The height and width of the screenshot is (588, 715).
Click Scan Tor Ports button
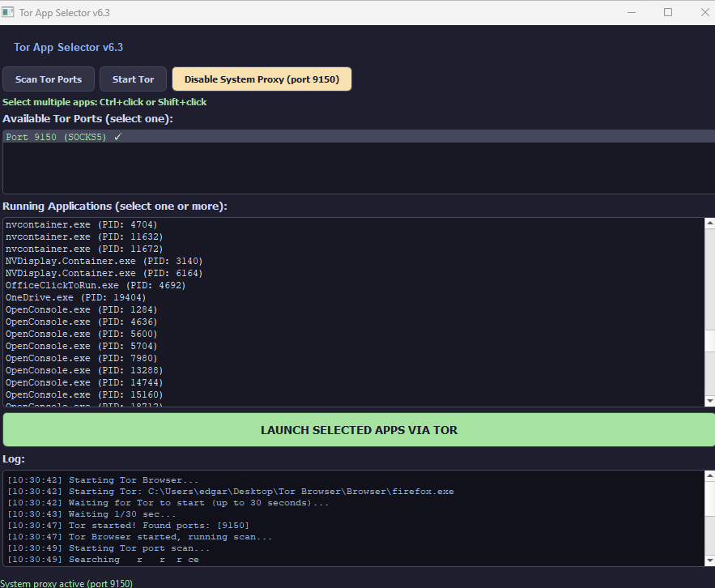(x=49, y=79)
